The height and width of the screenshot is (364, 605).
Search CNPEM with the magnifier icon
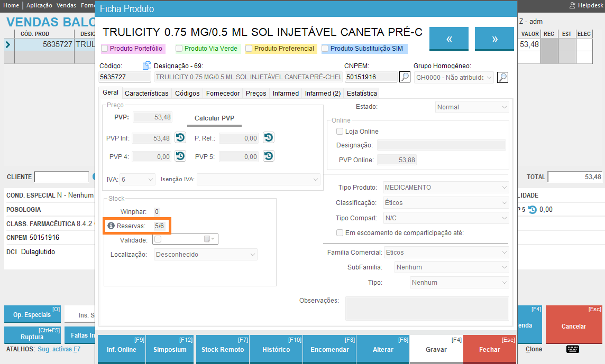[405, 77]
